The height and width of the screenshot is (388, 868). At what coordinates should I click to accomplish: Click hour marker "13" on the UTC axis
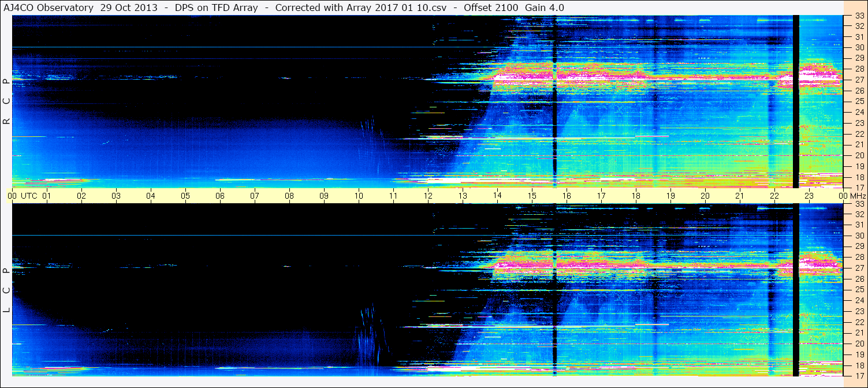[463, 196]
